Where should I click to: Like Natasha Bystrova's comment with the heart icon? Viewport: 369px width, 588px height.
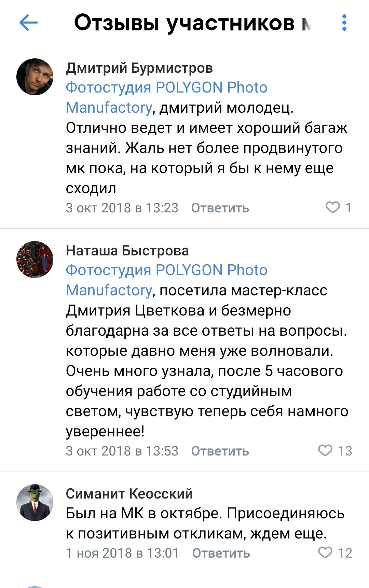point(325,451)
